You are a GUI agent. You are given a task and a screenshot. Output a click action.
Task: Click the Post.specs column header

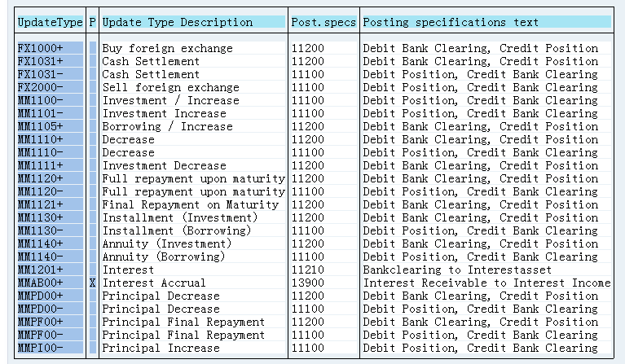click(x=323, y=22)
